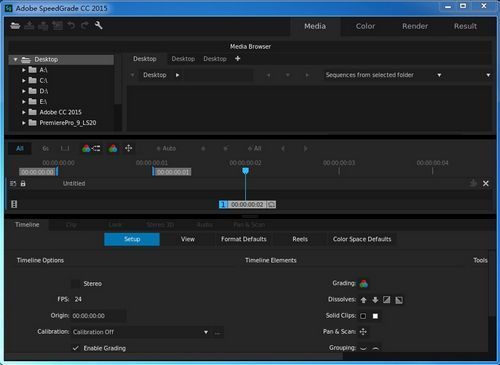Click the redo arrow in top toolbar
The image size is (500, 365).
pyautogui.click(x=85, y=26)
